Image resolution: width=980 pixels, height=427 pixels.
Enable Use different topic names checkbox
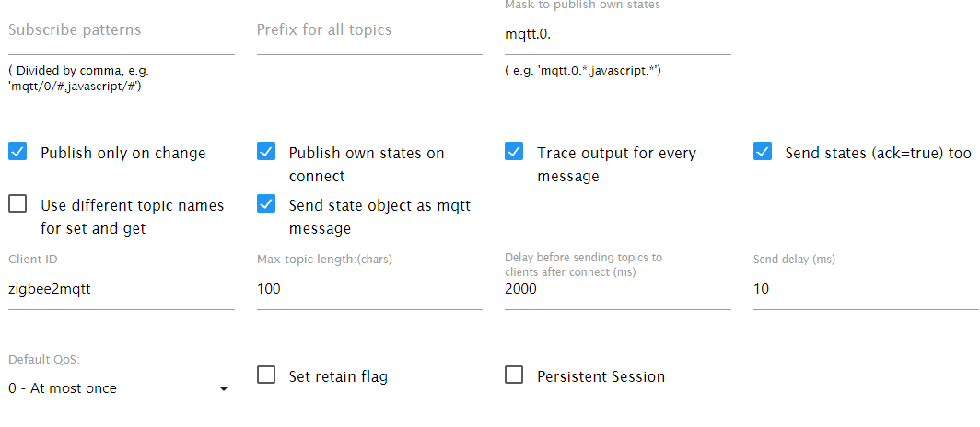(x=17, y=204)
